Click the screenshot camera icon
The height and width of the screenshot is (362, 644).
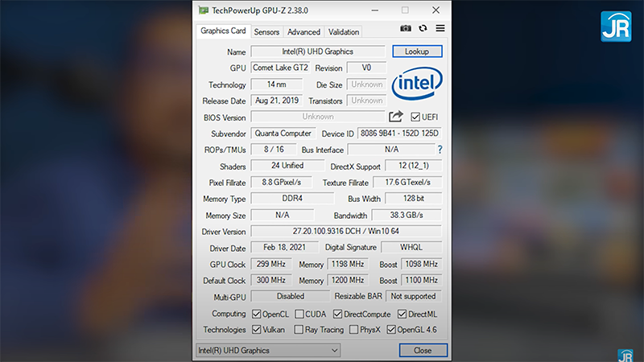point(406,28)
